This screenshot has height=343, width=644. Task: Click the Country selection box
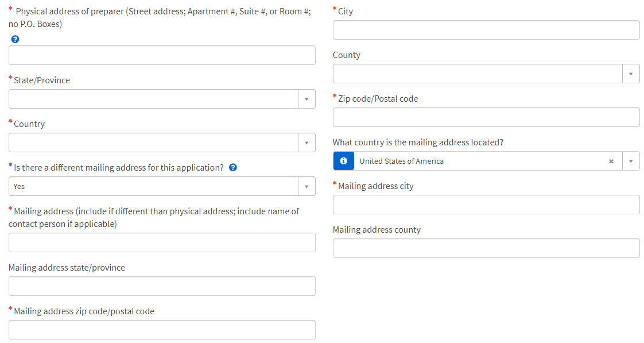point(153,142)
